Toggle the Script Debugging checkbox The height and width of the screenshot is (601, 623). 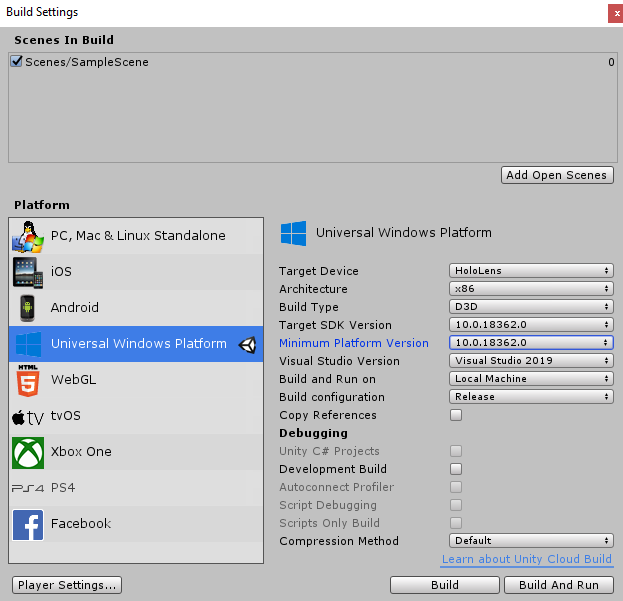click(456, 505)
